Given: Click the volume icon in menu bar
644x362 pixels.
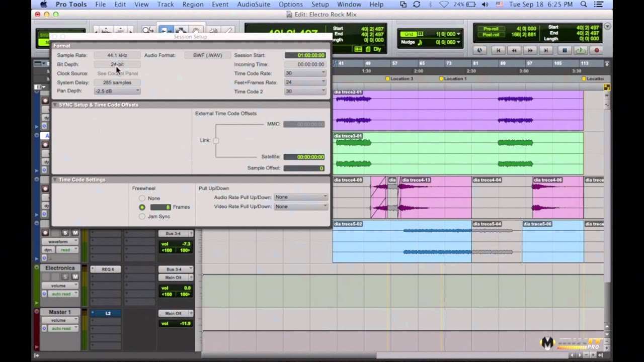Looking at the screenshot, I should point(485,5).
